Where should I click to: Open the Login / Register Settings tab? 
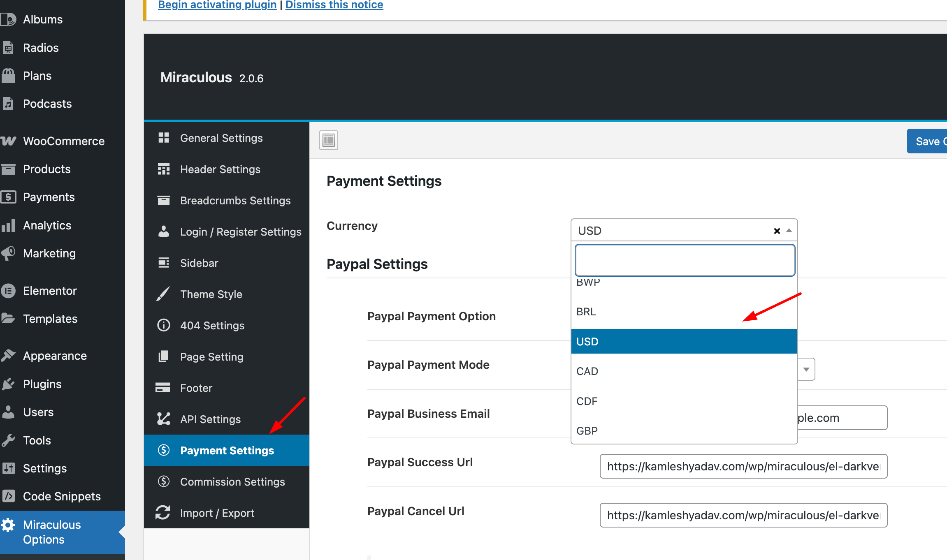click(x=227, y=232)
